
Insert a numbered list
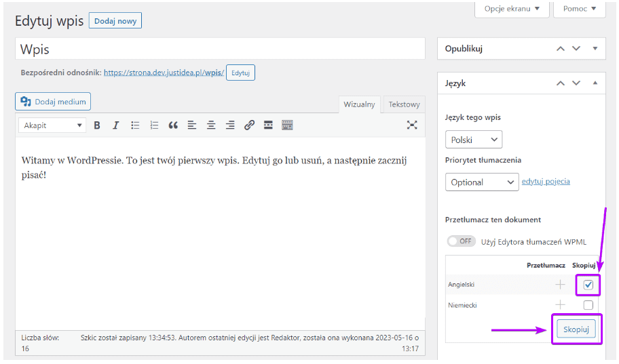[154, 125]
